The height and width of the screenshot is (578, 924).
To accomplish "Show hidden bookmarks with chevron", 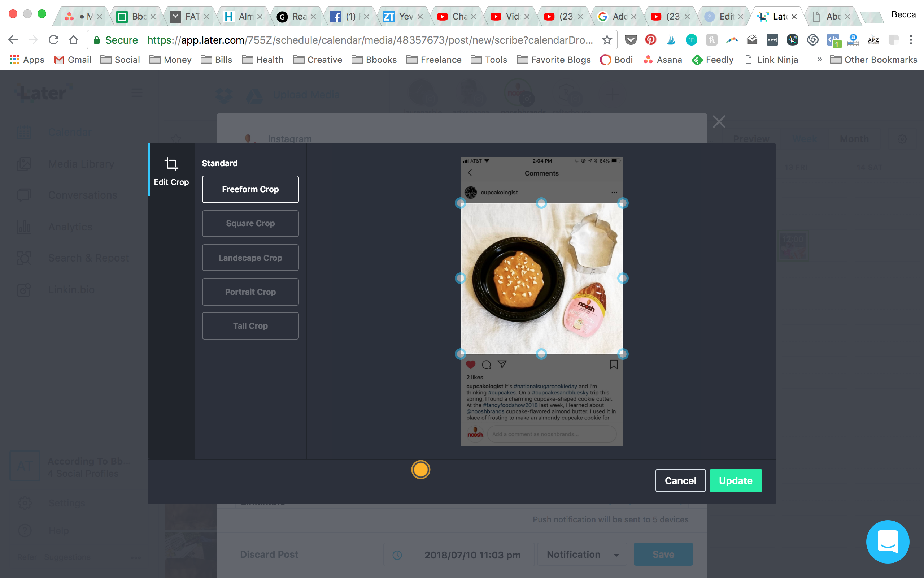I will coord(819,59).
